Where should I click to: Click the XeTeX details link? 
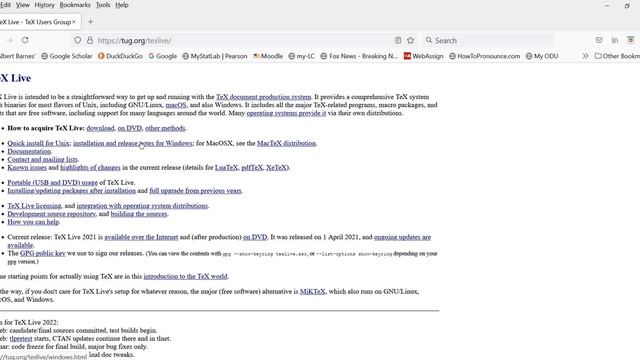pos(276,167)
